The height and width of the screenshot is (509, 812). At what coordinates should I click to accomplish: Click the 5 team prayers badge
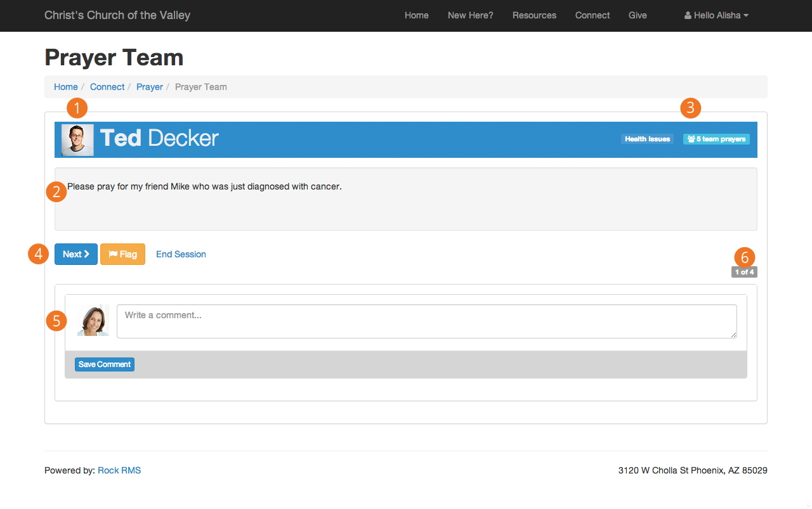point(716,139)
